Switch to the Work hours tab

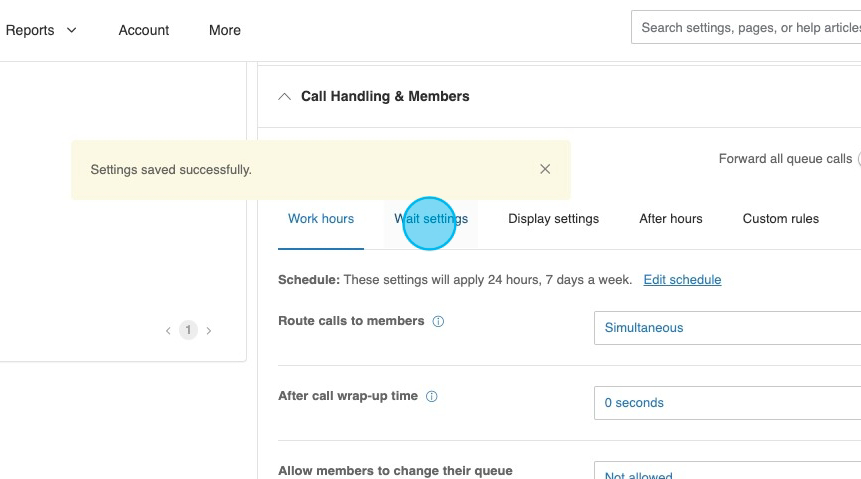point(321,219)
